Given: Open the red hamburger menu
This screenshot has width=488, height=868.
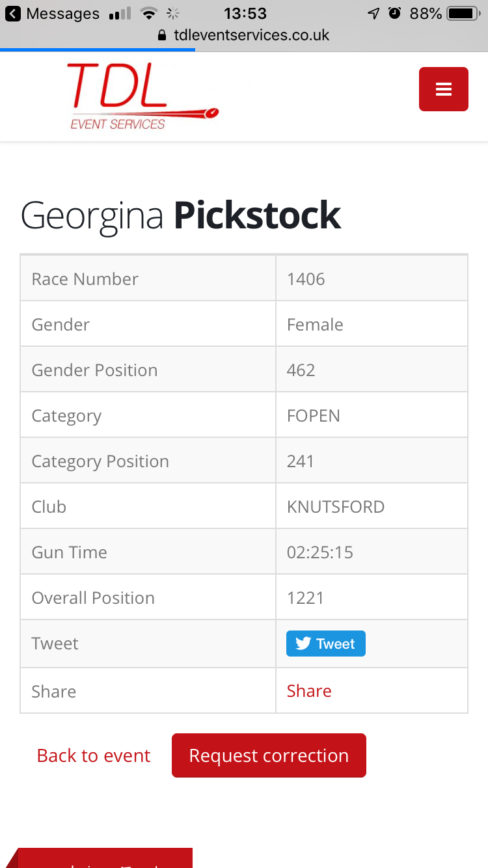Looking at the screenshot, I should tap(443, 89).
